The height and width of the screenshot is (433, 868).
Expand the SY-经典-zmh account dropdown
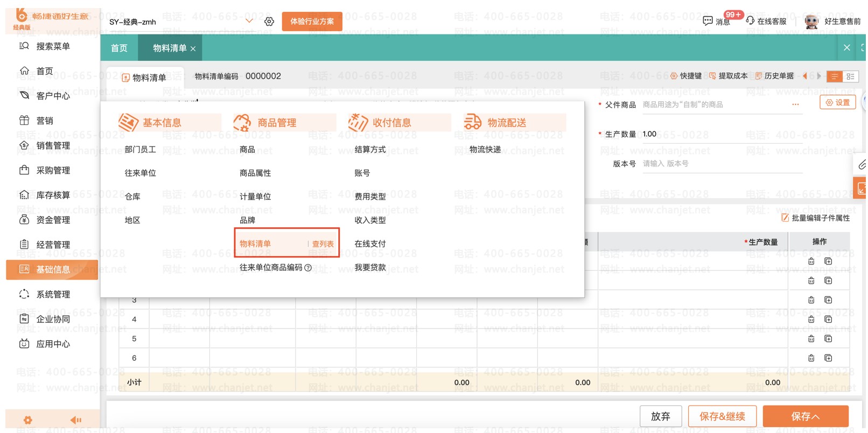tap(249, 21)
